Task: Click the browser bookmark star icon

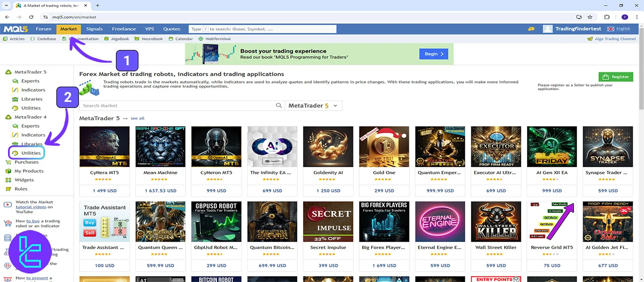Action: pos(590,17)
